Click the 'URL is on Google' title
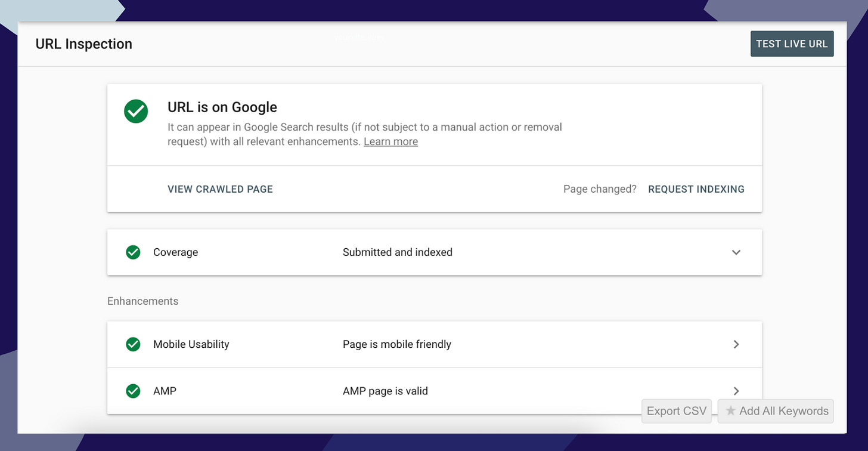The image size is (868, 451). point(222,107)
